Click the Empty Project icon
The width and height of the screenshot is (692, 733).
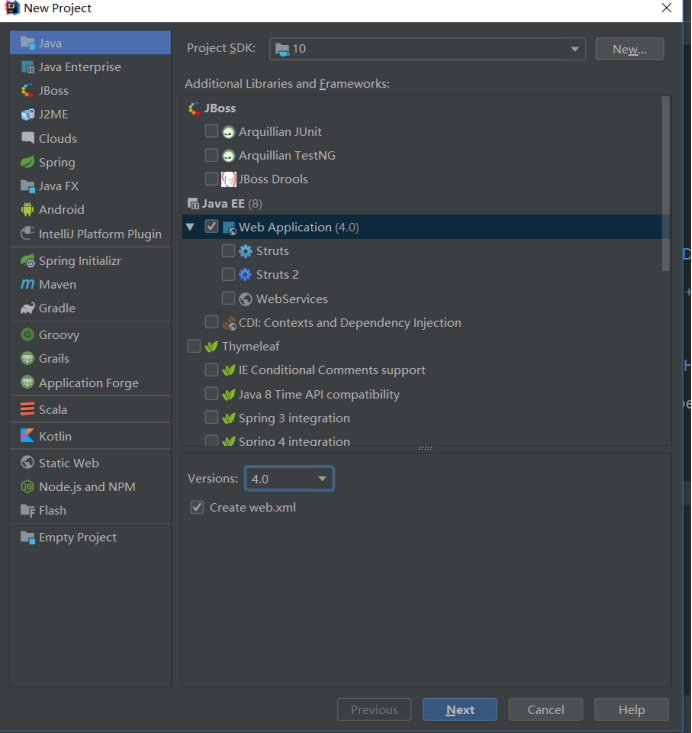(27, 537)
